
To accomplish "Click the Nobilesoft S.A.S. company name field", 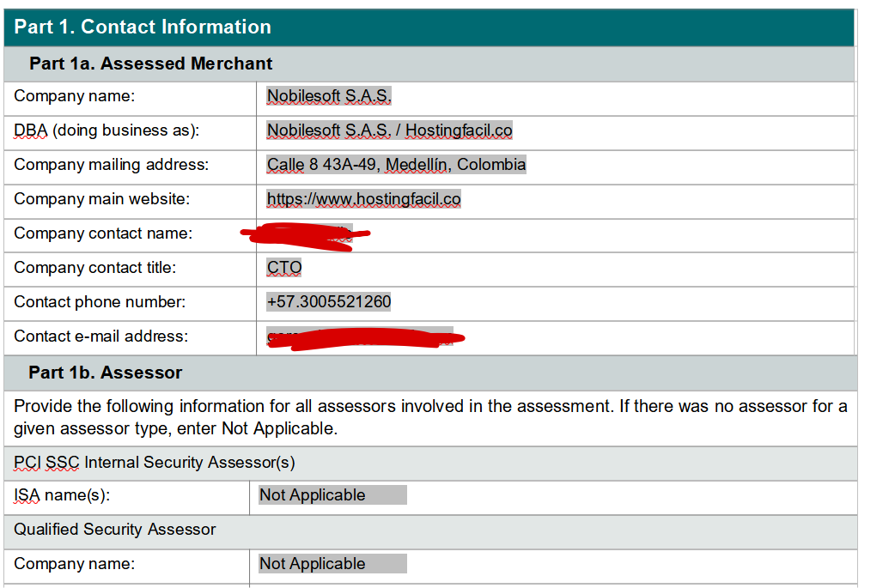I will coord(329,96).
